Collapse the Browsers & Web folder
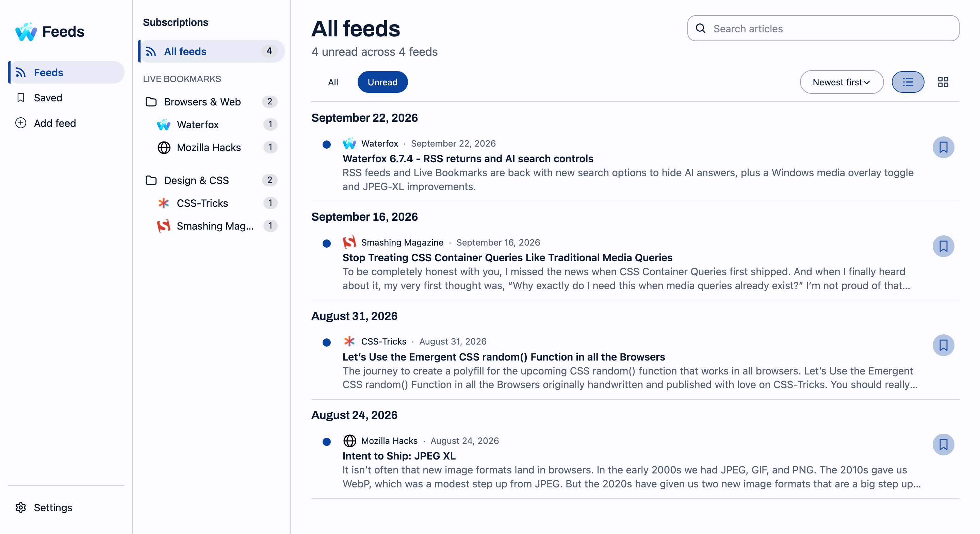Screen dimensions: 980x534 212,102
